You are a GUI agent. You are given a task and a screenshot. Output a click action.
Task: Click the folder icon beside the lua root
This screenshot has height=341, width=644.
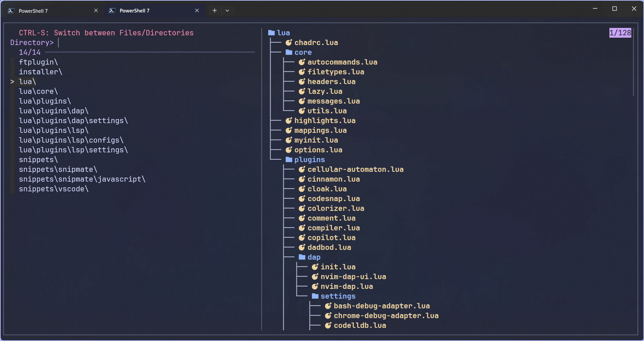coord(271,33)
